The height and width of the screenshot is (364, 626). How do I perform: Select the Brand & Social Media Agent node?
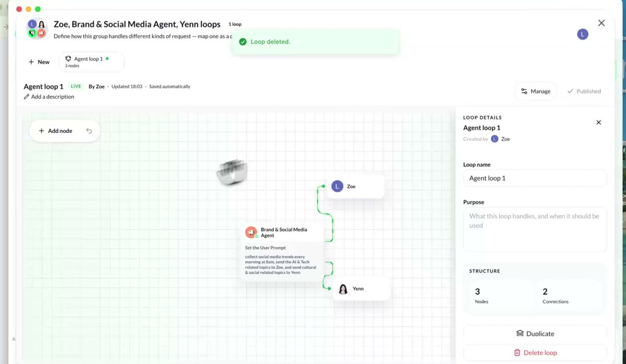tap(282, 252)
